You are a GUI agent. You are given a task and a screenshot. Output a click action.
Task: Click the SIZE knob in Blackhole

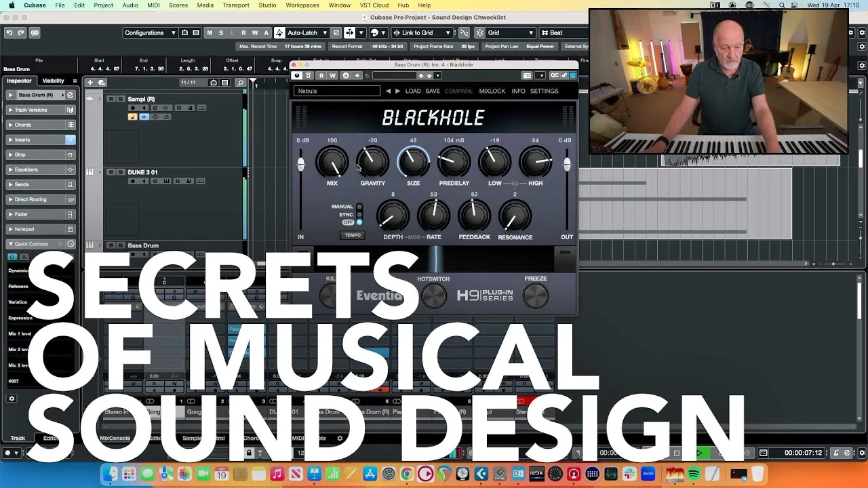(413, 163)
